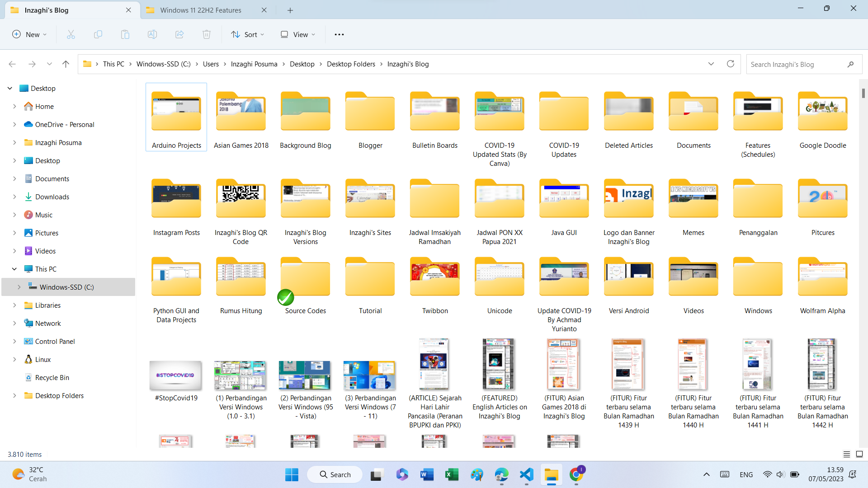This screenshot has height=488, width=868.
Task: Switch to details view icon in status bar
Action: pos(847,454)
